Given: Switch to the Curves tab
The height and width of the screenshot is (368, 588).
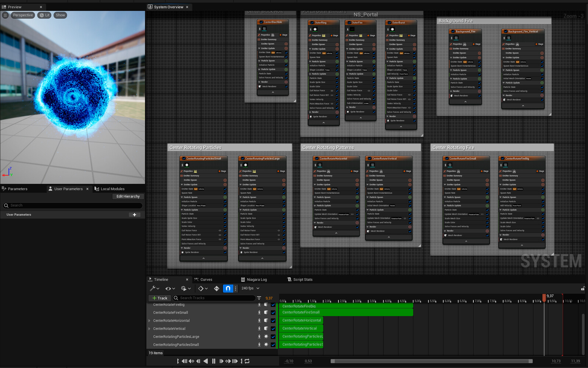Looking at the screenshot, I should [206, 280].
